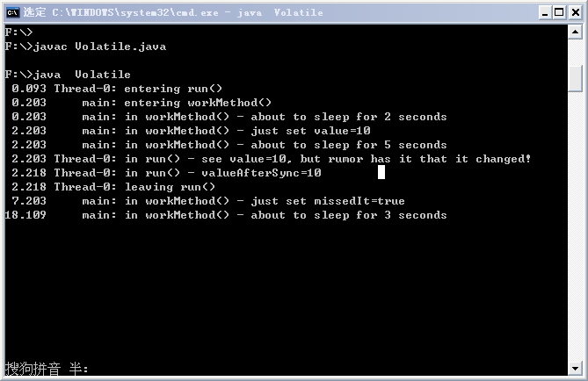Click the empty scrollbar track below thumb
This screenshot has width=588, height=381.
[575, 225]
